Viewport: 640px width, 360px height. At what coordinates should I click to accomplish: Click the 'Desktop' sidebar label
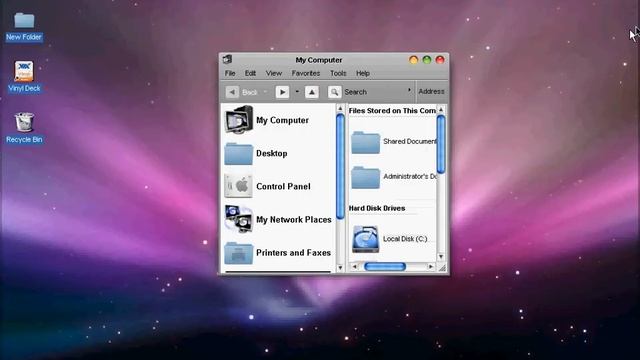pyautogui.click(x=272, y=153)
